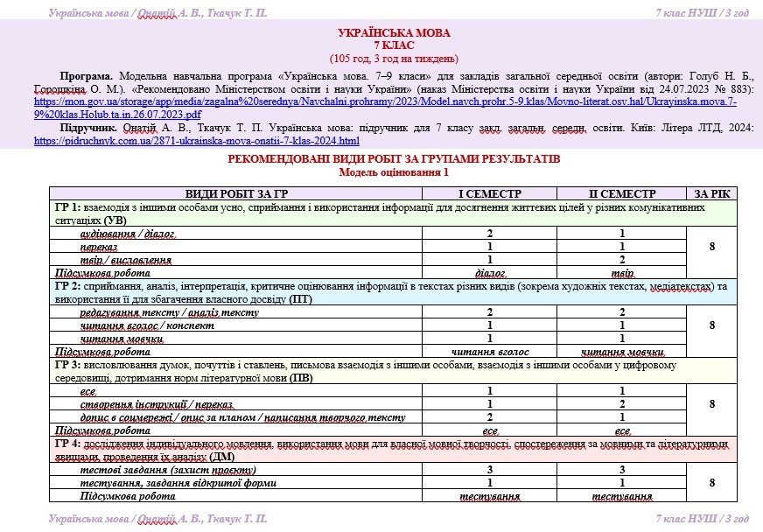Image resolution: width=763 pixels, height=532 pixels.
Task: Click the 'есе' row label in the first column
Action: pos(88,391)
